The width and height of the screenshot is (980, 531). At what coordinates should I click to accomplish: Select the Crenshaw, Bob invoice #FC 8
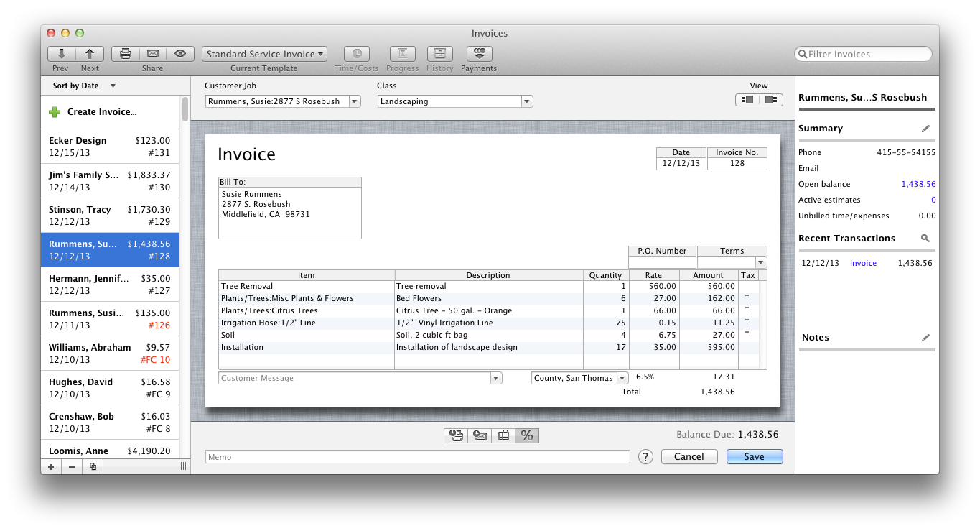pos(110,423)
